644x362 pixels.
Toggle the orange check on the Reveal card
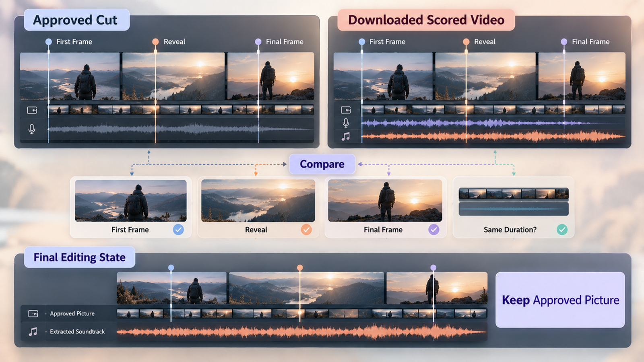[306, 229]
